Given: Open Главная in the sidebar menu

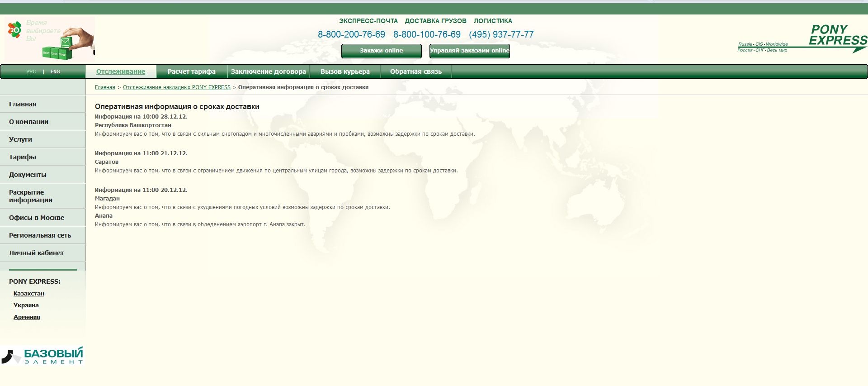Looking at the screenshot, I should point(42,104).
